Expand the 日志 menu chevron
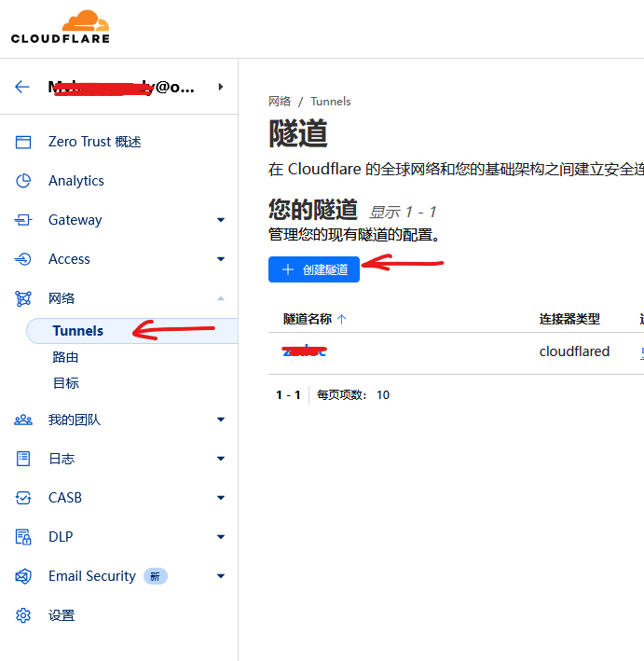Image resolution: width=644 pixels, height=661 pixels. [221, 459]
